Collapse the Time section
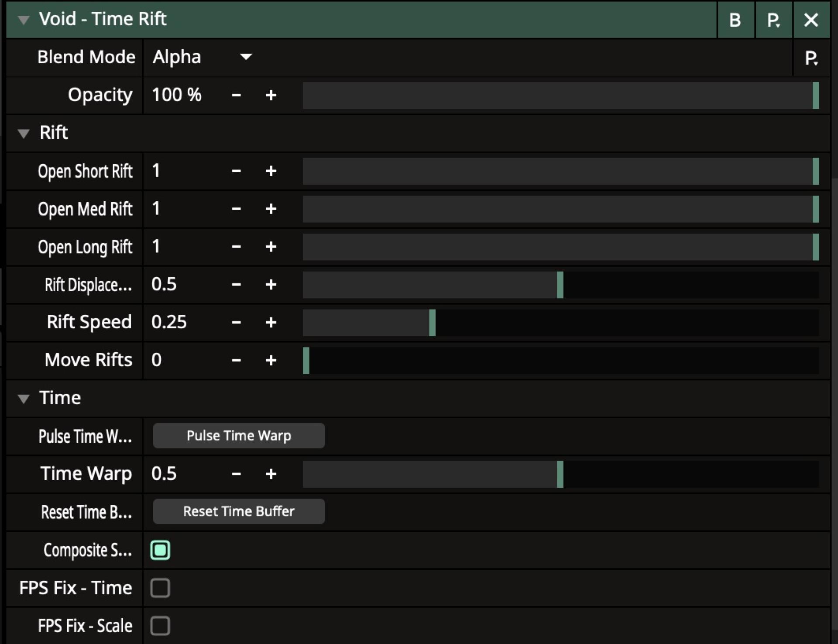Image resolution: width=838 pixels, height=644 pixels. [24, 399]
